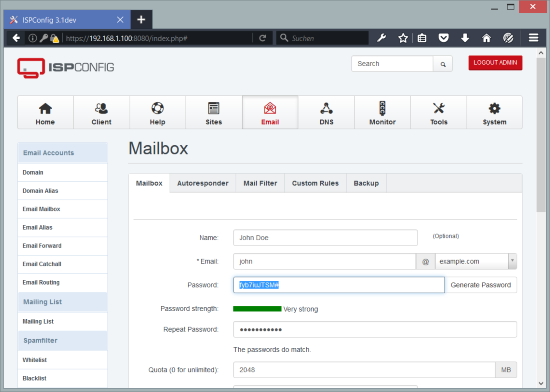Focus the Repeat Password field
550x392 pixels.
click(375, 330)
